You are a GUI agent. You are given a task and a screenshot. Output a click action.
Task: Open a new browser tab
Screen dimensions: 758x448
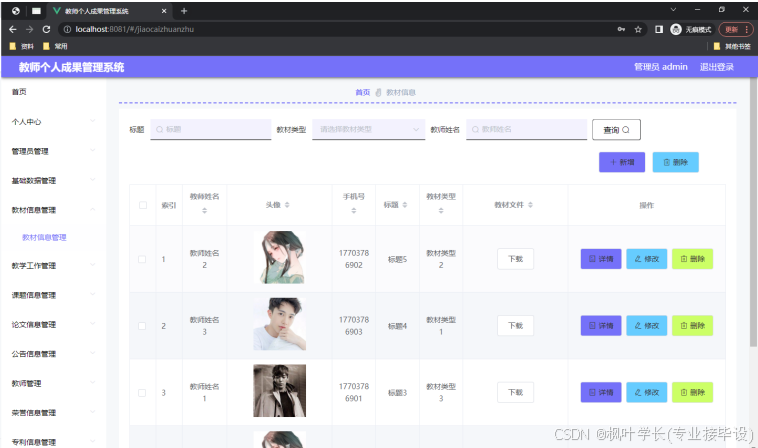click(x=184, y=11)
